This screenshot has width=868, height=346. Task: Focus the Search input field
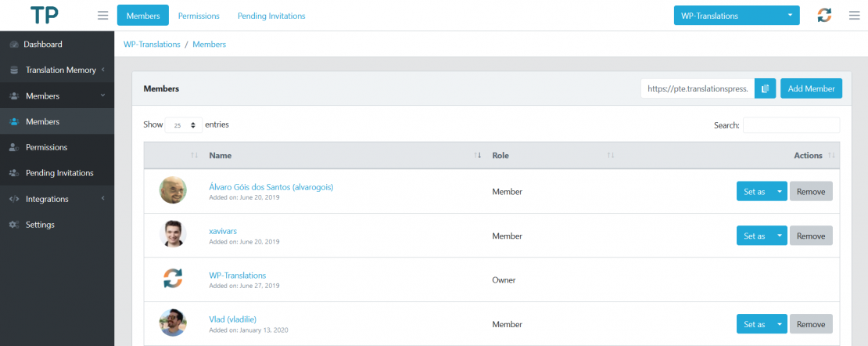[791, 125]
